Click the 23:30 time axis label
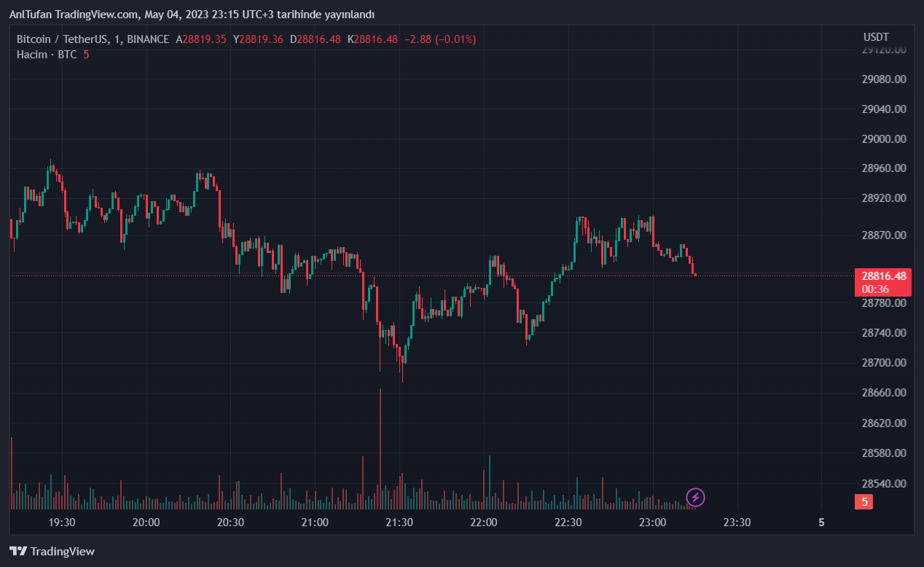This screenshot has height=567, width=924. 737,522
